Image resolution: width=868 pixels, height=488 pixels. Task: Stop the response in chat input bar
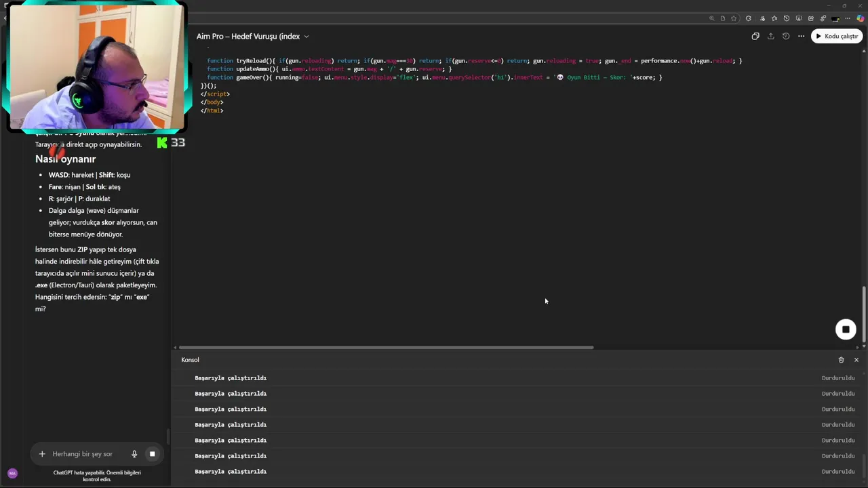153,454
